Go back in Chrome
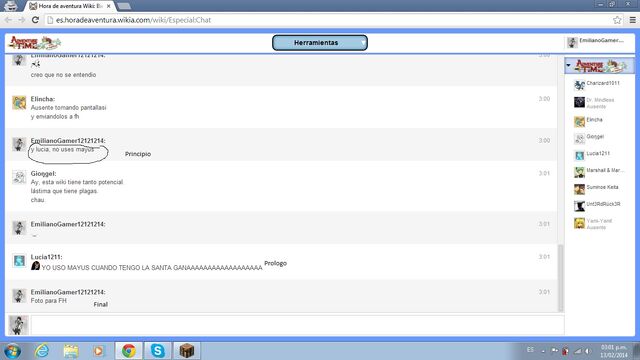This screenshot has height=360, width=640. click(8, 20)
